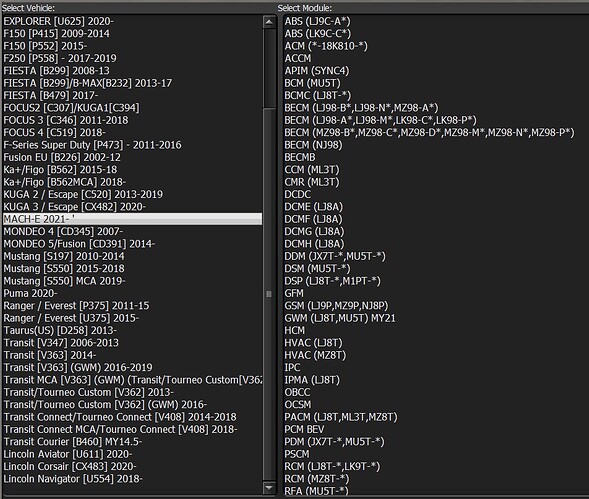Choose ACM (*-18K810-*) module
This screenshot has width=589, height=499.
(x=326, y=46)
